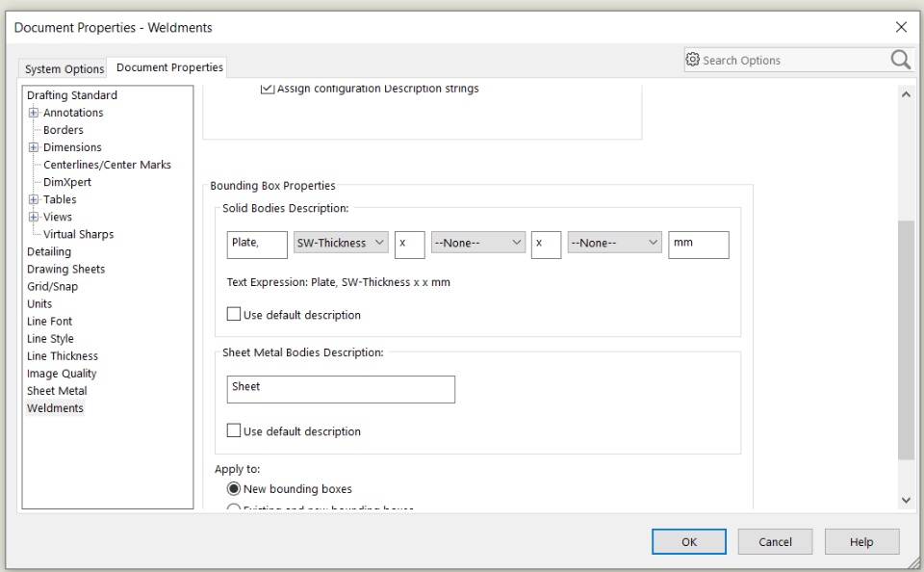Open the SW-Thickness dropdown
The width and height of the screenshot is (924, 572).
point(341,243)
